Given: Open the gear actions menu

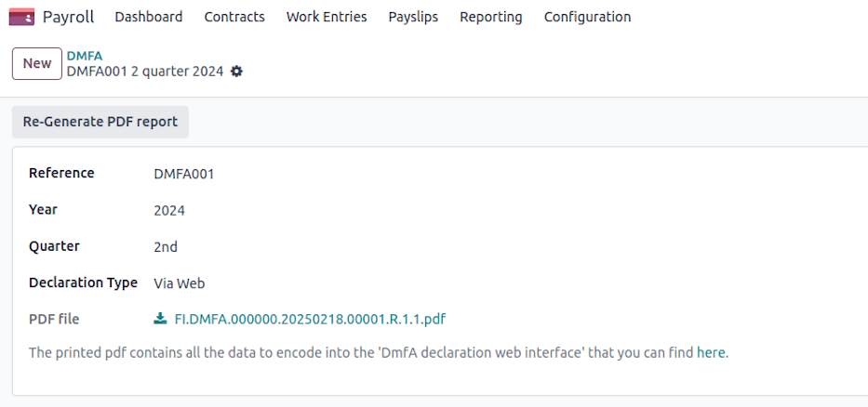Looking at the screenshot, I should [236, 72].
